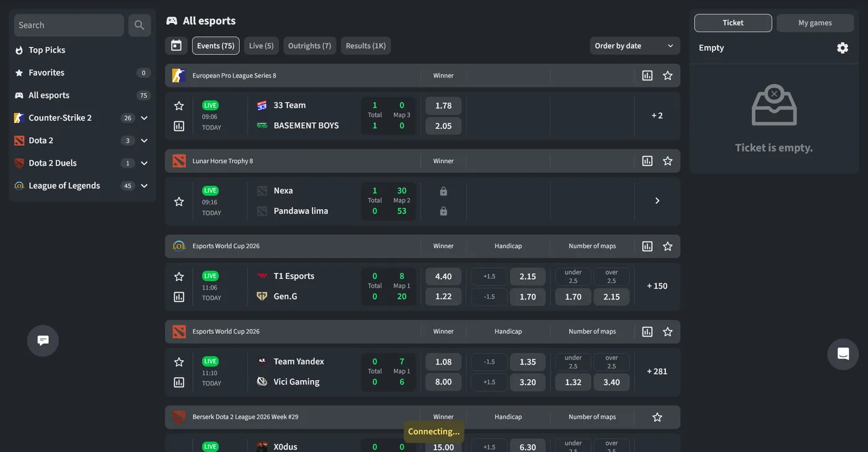Screen dimensions: 868x452
Task: Click Berserk Dota 2 League 2026 Week #29 title
Action: click(246, 417)
